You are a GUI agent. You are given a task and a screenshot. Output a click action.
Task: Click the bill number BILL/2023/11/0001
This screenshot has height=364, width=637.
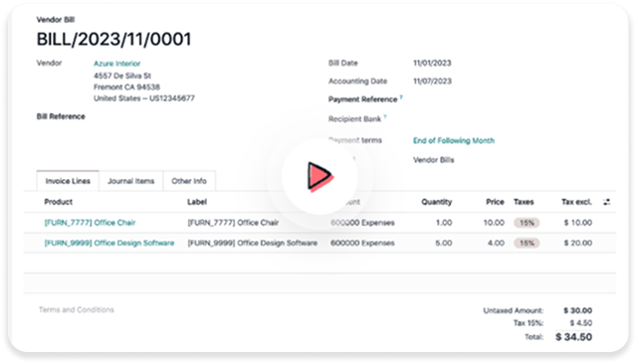pyautogui.click(x=113, y=40)
